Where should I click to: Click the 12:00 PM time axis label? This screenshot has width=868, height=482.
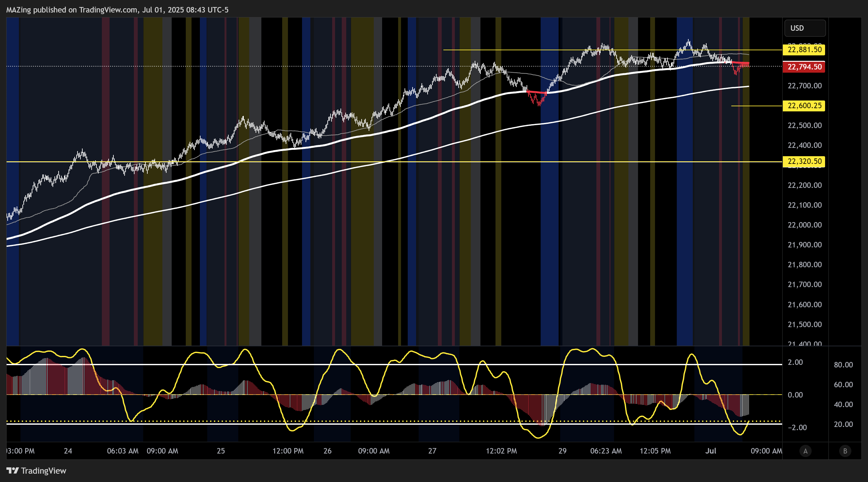288,451
